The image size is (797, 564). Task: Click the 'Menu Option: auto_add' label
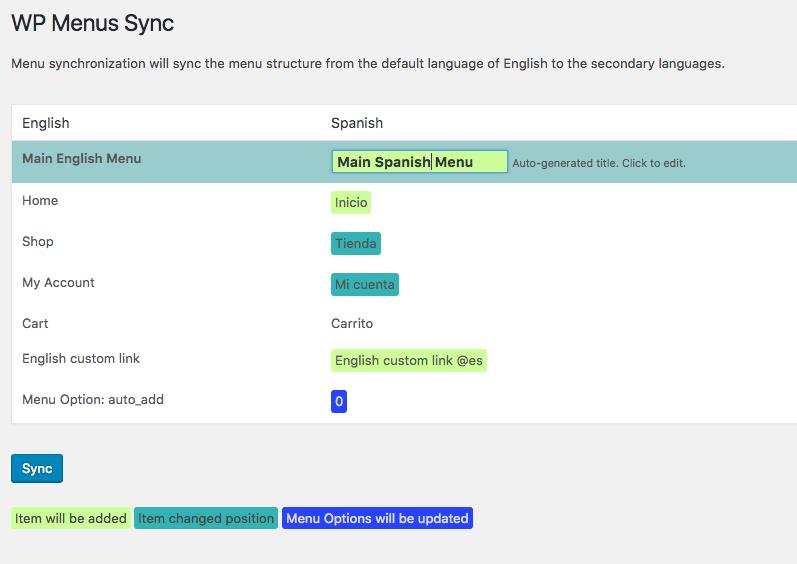(93, 400)
